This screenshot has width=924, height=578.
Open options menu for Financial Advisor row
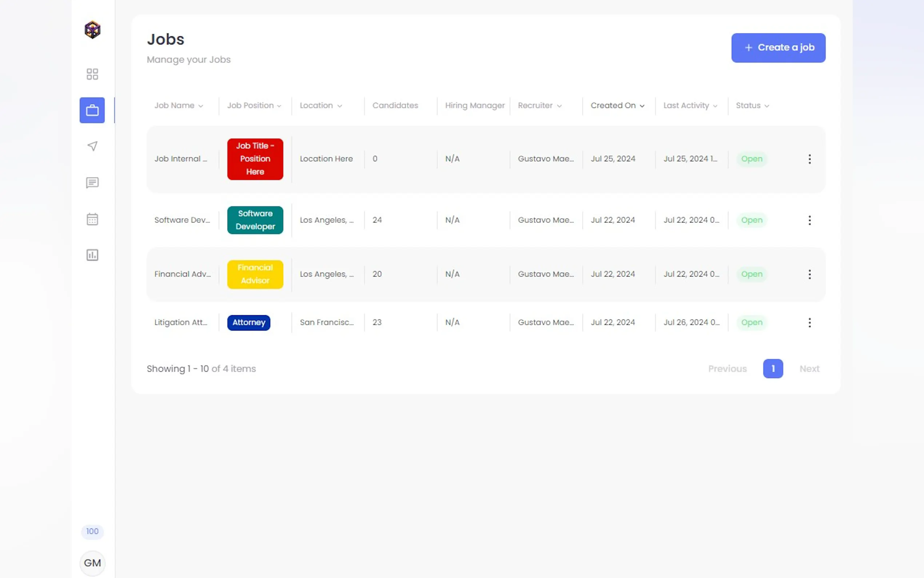tap(809, 274)
